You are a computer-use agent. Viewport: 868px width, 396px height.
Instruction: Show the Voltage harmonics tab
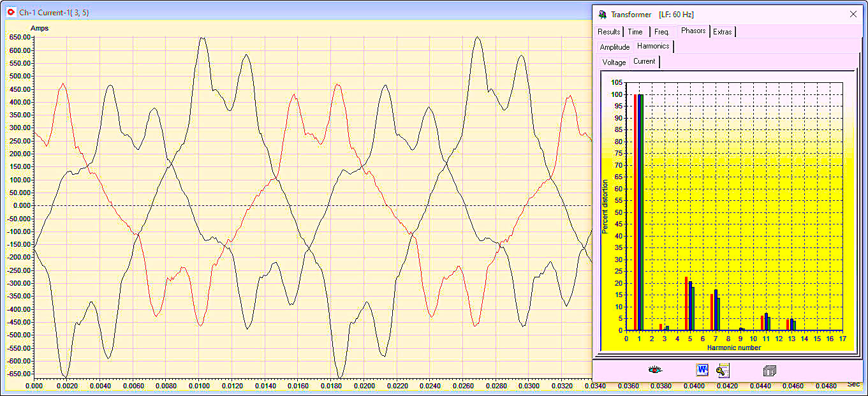pos(614,62)
